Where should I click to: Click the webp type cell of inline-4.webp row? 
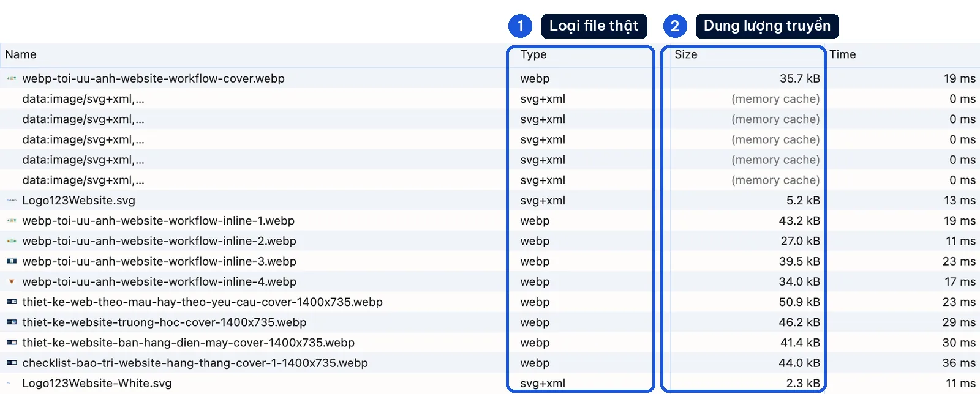coord(535,281)
